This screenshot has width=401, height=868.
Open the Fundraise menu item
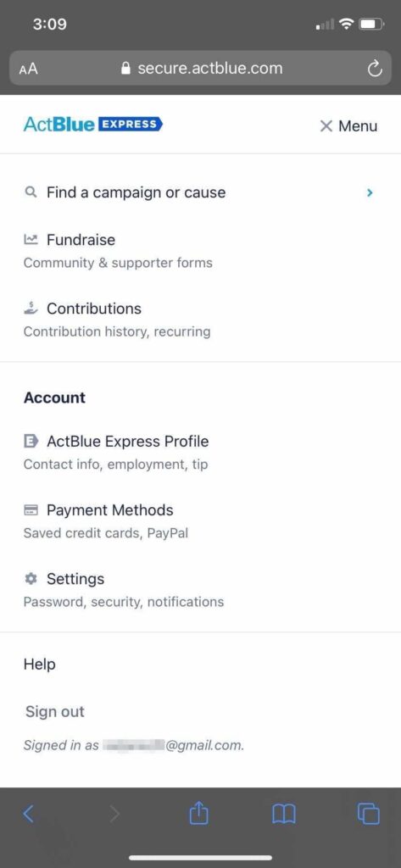[x=118, y=250]
